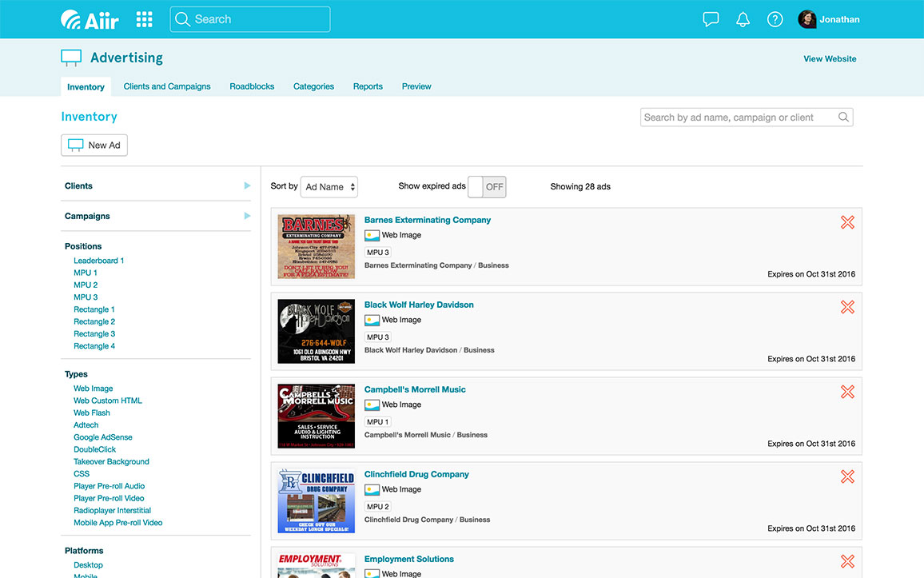
Task: Click the Web Image icon for Barnes Exterminating
Action: [x=372, y=236]
